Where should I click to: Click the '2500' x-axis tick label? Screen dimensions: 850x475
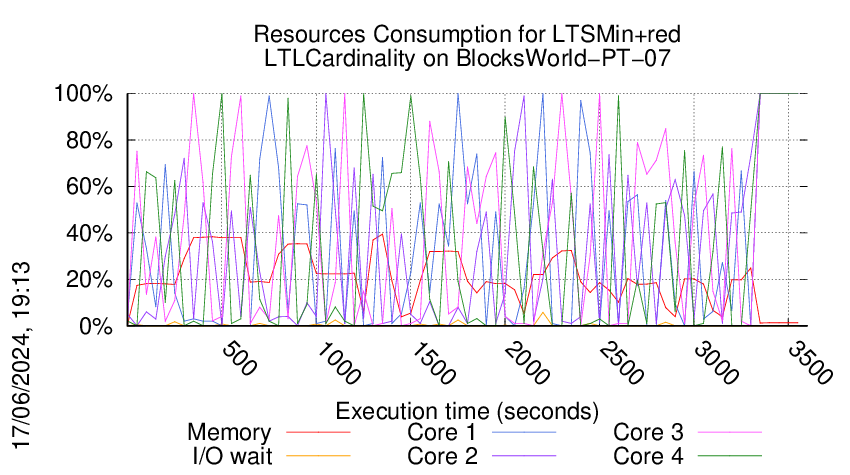coord(621,363)
